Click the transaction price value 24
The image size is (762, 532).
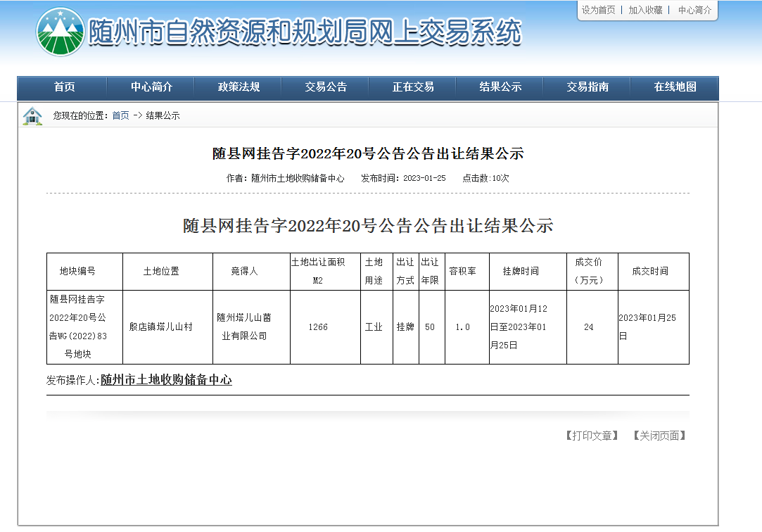[x=588, y=327]
